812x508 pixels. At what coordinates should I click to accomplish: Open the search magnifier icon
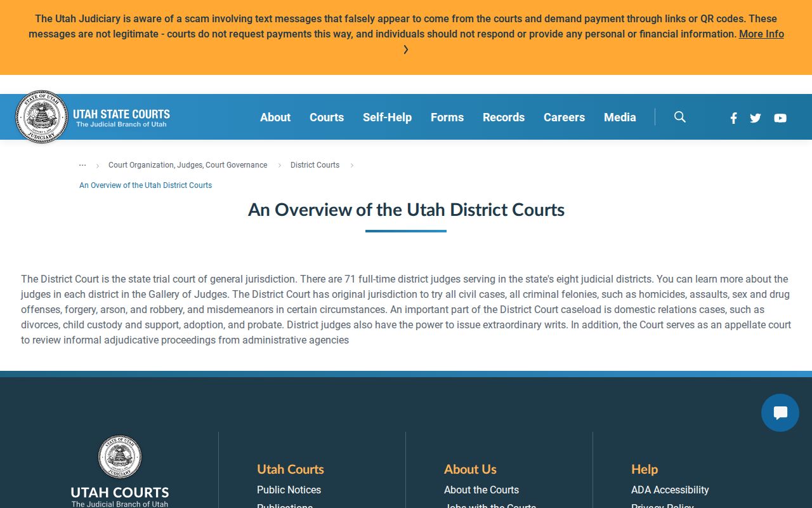click(x=680, y=117)
